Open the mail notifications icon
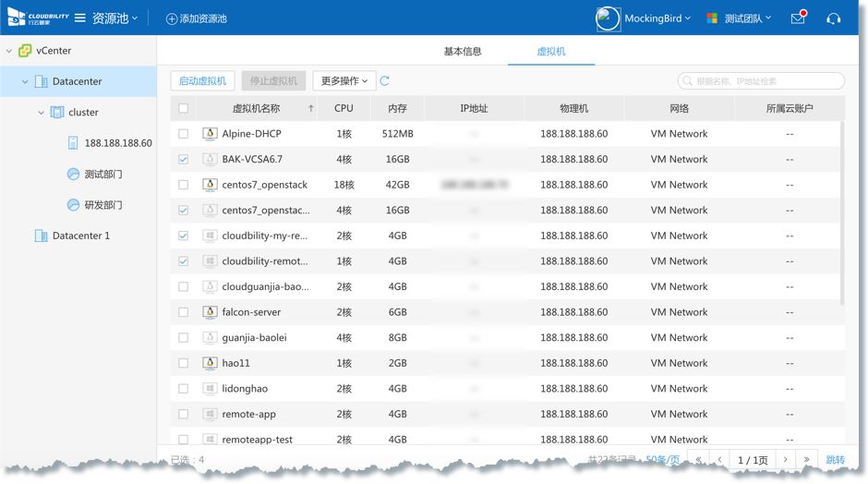The height and width of the screenshot is (484, 868). coord(798,18)
